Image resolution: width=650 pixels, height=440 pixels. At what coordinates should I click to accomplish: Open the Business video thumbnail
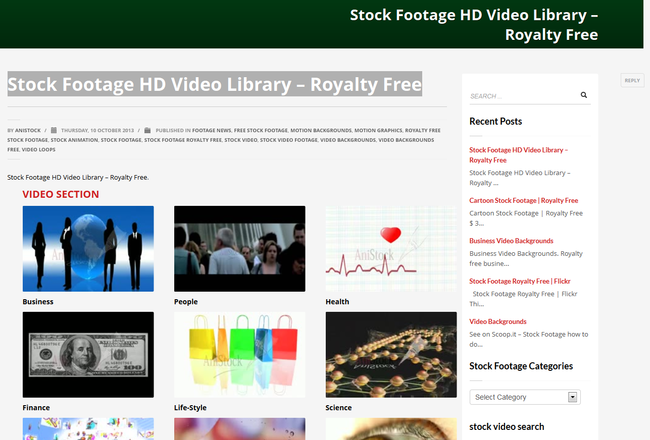(88, 249)
